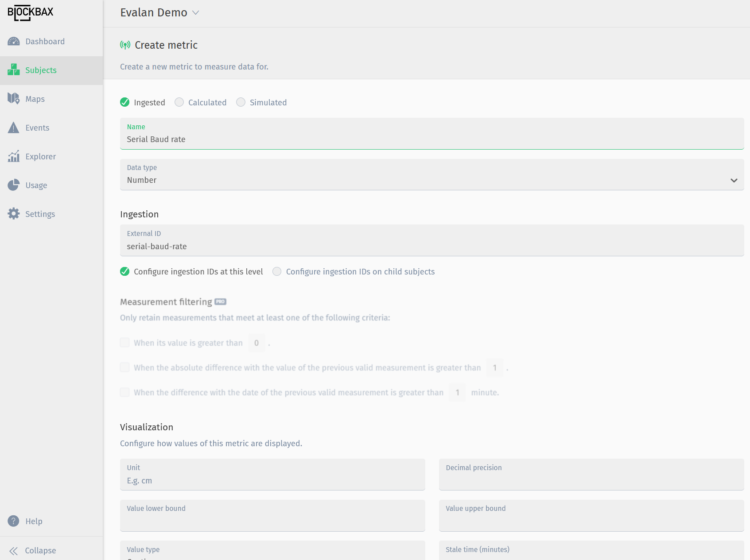
Task: Click the absolute difference threshold value box
Action: click(x=494, y=367)
